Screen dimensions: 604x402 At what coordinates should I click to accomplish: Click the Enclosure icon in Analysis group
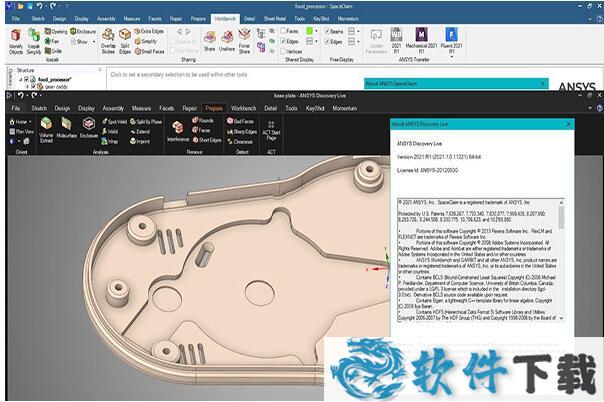pyautogui.click(x=89, y=127)
